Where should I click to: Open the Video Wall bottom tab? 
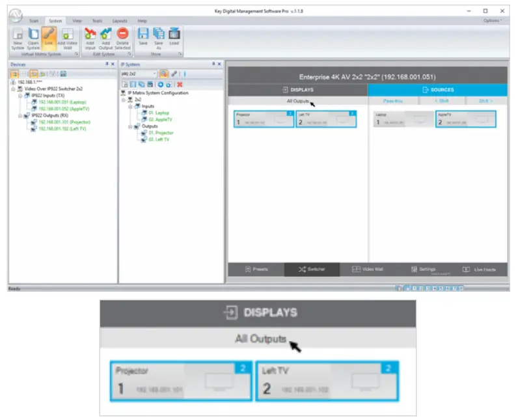point(368,270)
